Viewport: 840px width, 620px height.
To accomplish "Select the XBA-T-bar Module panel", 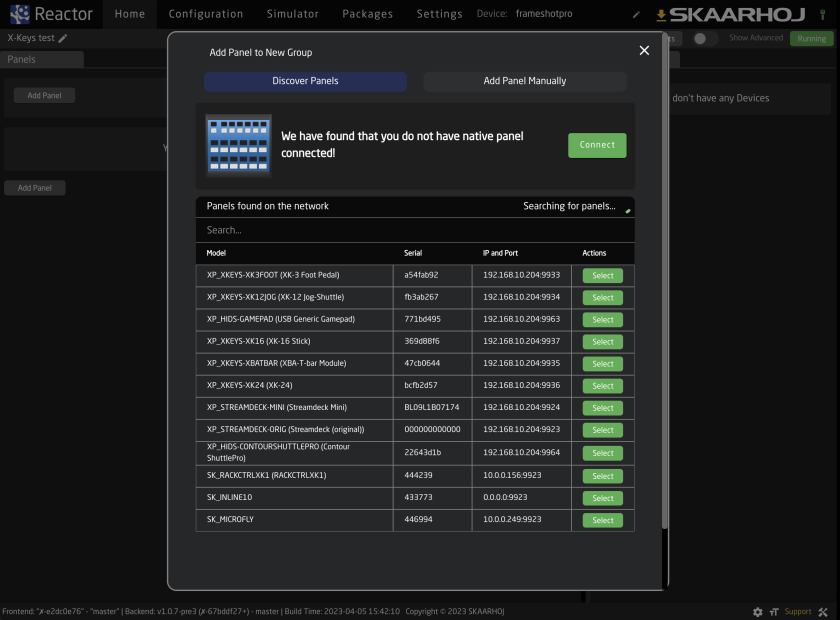I will click(x=603, y=363).
